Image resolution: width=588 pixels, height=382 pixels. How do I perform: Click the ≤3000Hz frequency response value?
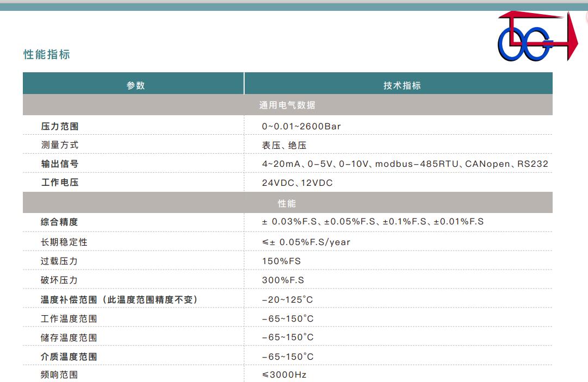click(x=284, y=375)
